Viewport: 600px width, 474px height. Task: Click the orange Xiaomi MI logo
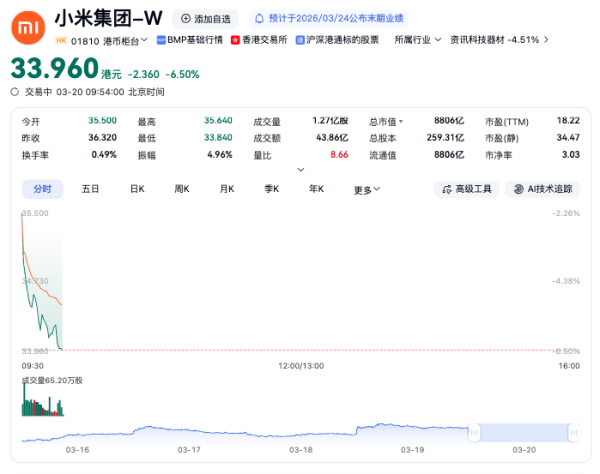[28, 28]
